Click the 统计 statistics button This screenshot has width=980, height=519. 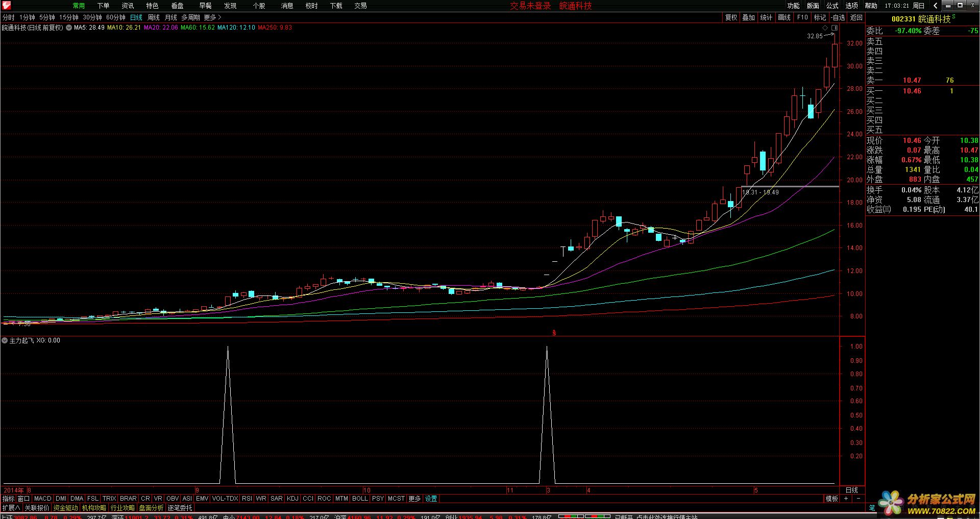pos(767,17)
